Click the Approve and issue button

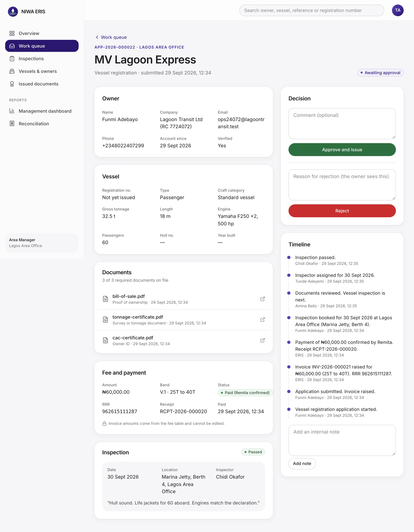coord(342,150)
